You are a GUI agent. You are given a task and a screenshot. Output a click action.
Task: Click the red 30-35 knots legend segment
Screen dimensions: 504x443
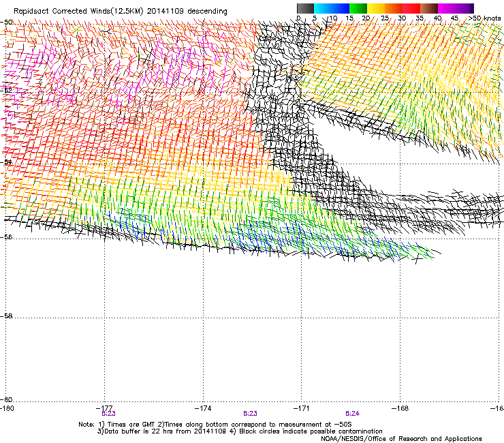coord(411,8)
